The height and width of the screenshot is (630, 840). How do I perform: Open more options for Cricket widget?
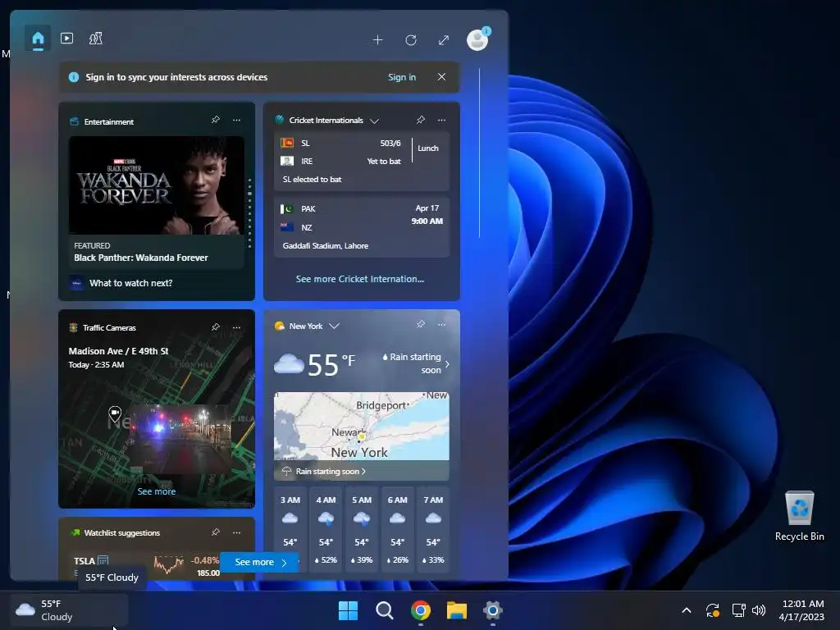(x=441, y=120)
